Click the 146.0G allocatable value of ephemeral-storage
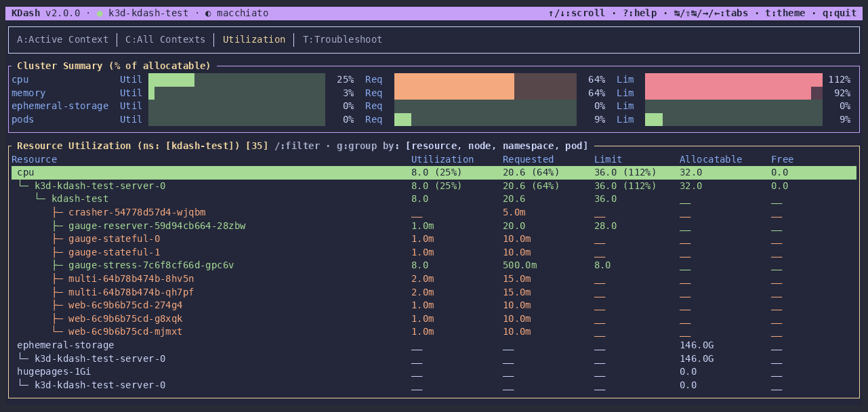 (697, 345)
